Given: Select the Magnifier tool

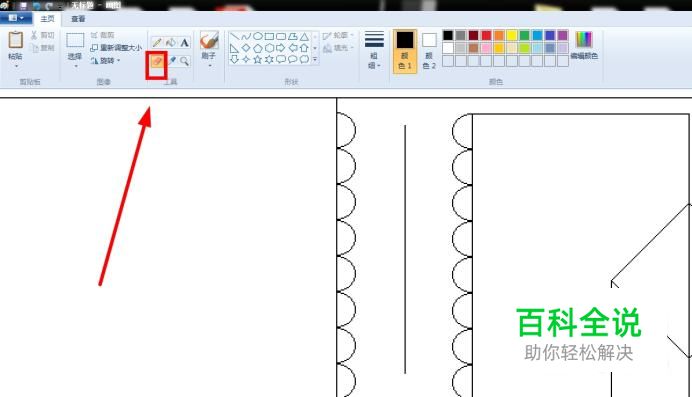Looking at the screenshot, I should click(184, 61).
